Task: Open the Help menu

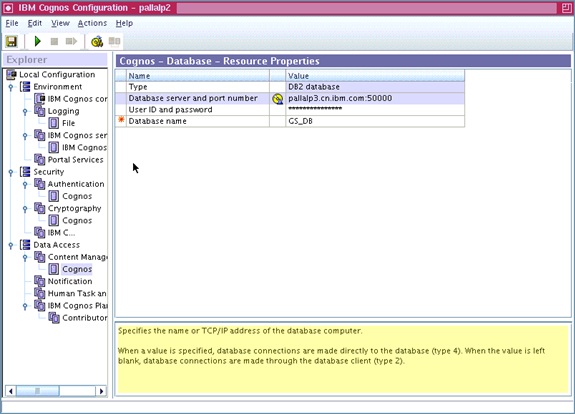Action: 124,23
